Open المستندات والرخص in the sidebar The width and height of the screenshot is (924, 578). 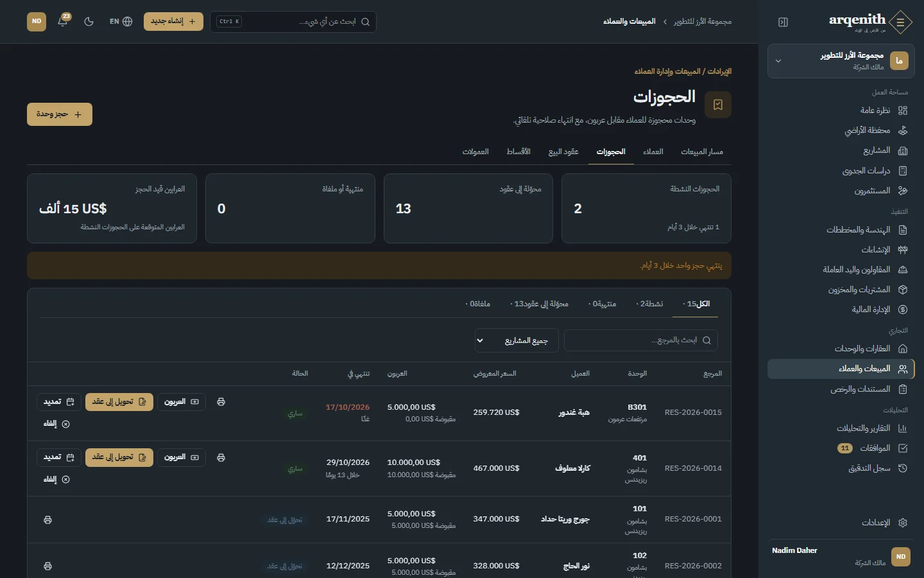click(841, 389)
